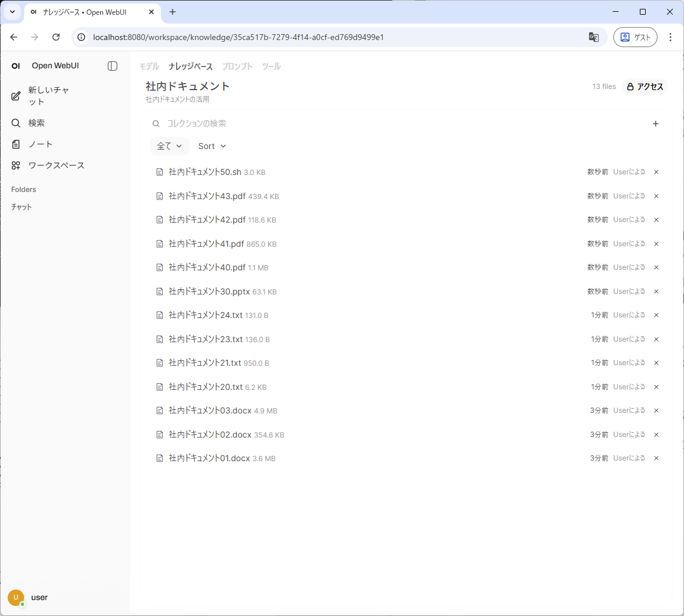
Task: Expand the Folders section in sidebar
Action: [x=24, y=190]
